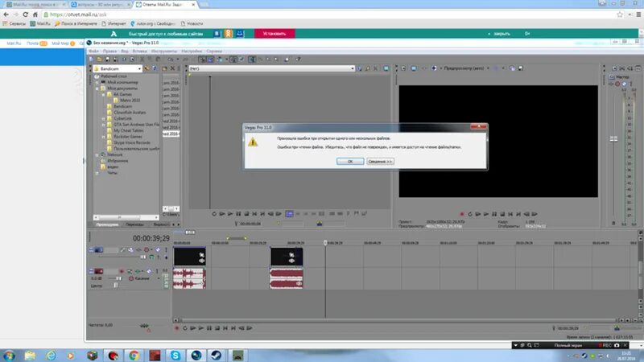The height and width of the screenshot is (362, 644).
Task: Toggle arm-for-record on the audio track
Action: coord(122,271)
